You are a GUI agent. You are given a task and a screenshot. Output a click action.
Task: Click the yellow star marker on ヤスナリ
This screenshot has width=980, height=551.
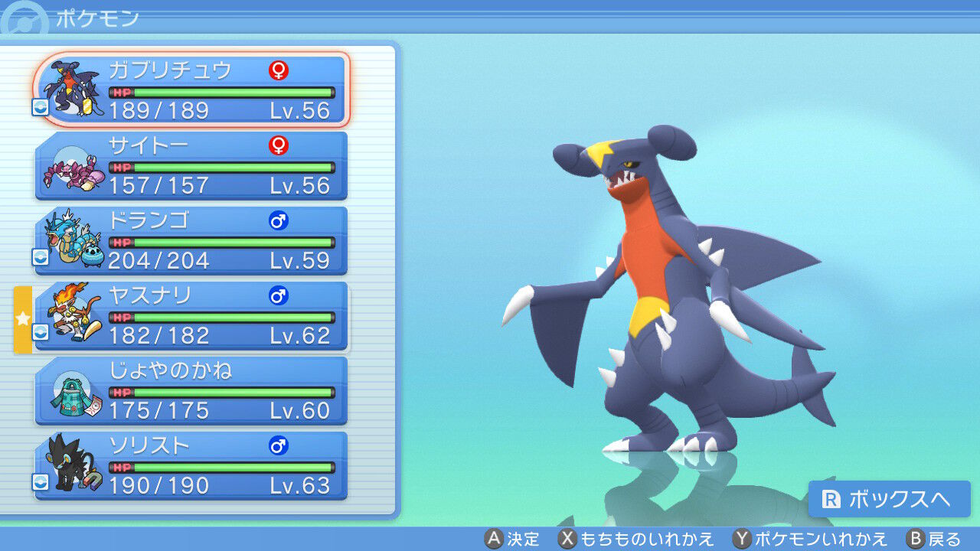[x=22, y=318]
